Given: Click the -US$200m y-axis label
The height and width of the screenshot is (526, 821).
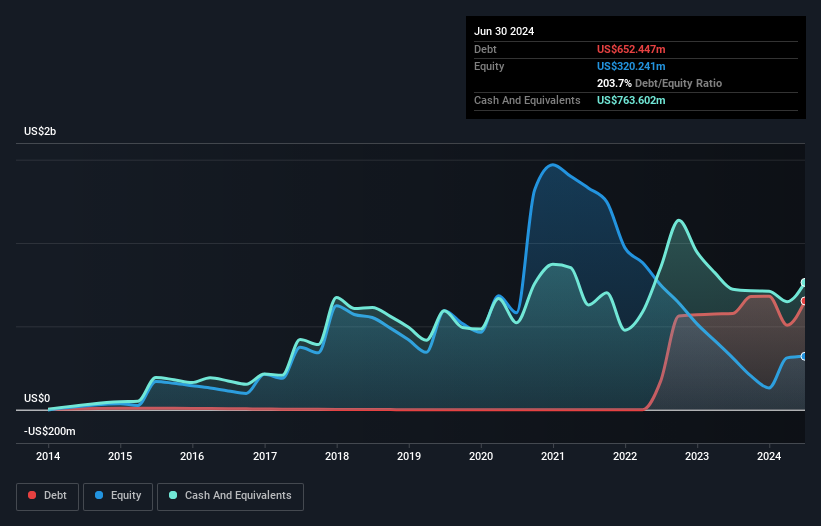Looking at the screenshot, I should [x=50, y=431].
